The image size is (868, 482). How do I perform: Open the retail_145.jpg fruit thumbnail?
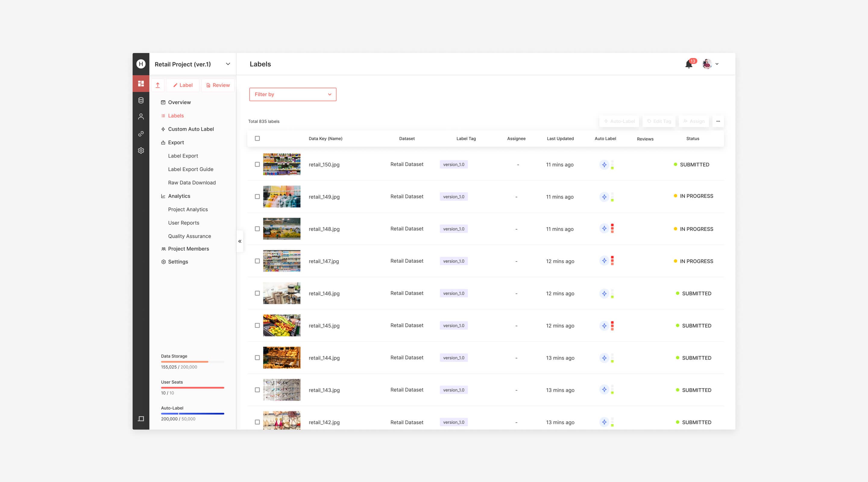(x=281, y=325)
